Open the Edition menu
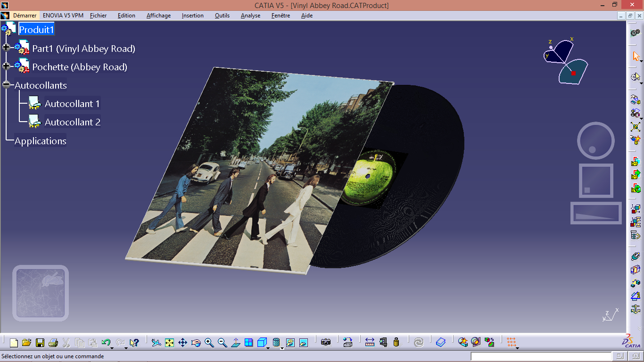Screen dimensions: 644x362 pos(126,16)
